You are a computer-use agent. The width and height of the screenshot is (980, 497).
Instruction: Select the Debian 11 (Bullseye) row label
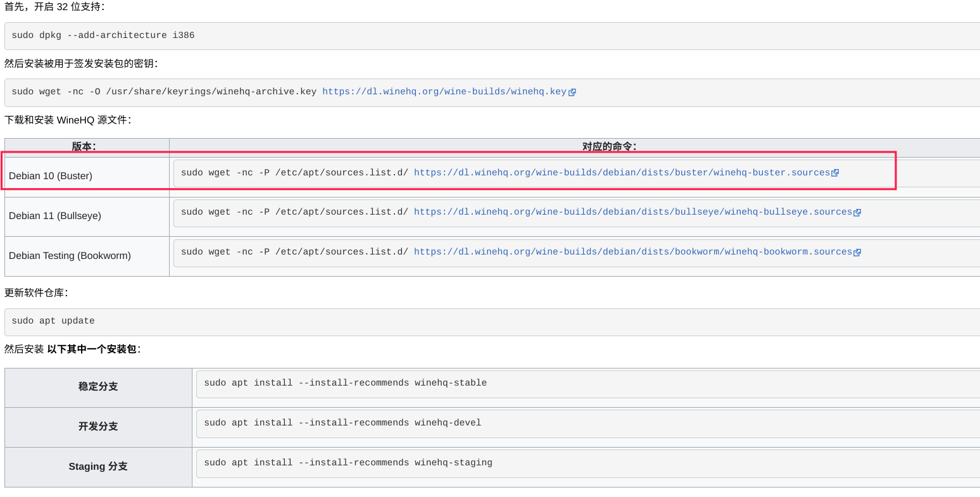(x=55, y=216)
